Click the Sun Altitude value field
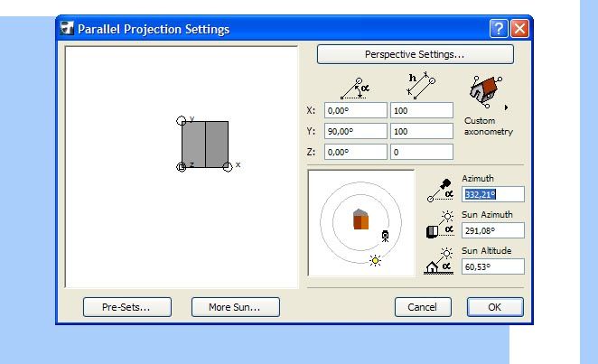 (492, 266)
